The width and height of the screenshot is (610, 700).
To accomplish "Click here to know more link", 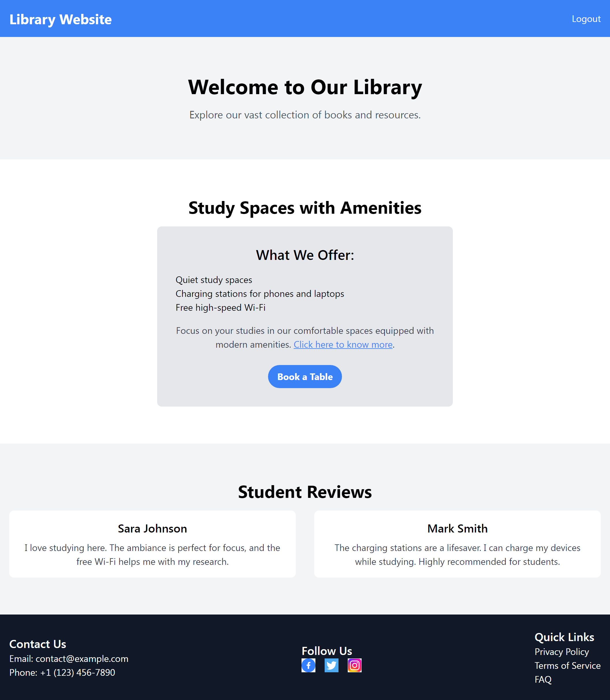I will [x=343, y=343].
